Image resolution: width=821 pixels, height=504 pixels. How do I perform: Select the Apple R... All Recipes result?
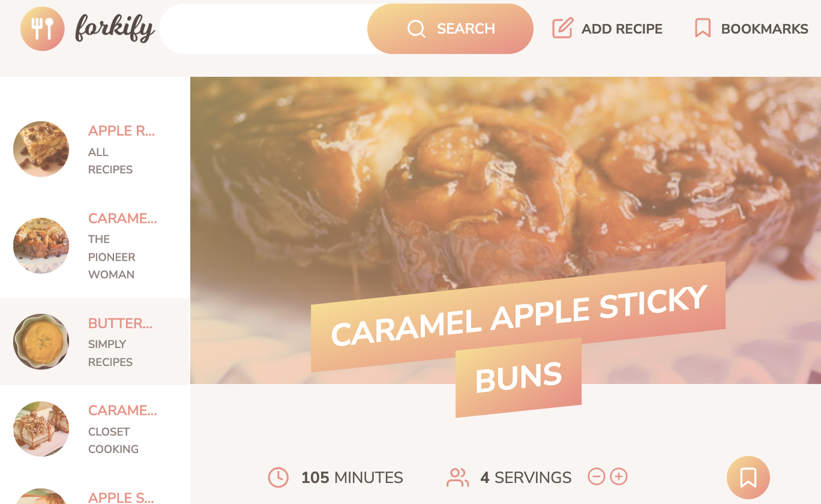tap(95, 149)
